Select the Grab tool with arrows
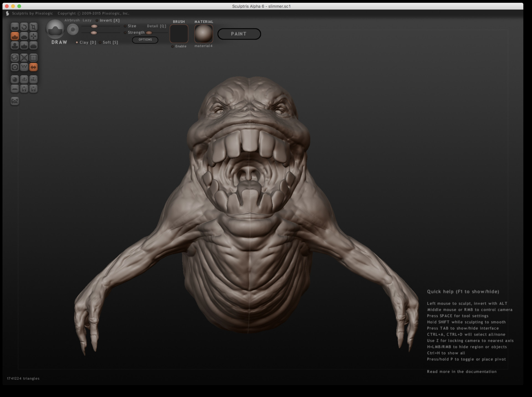Image resolution: width=532 pixels, height=397 pixels. coord(34,36)
